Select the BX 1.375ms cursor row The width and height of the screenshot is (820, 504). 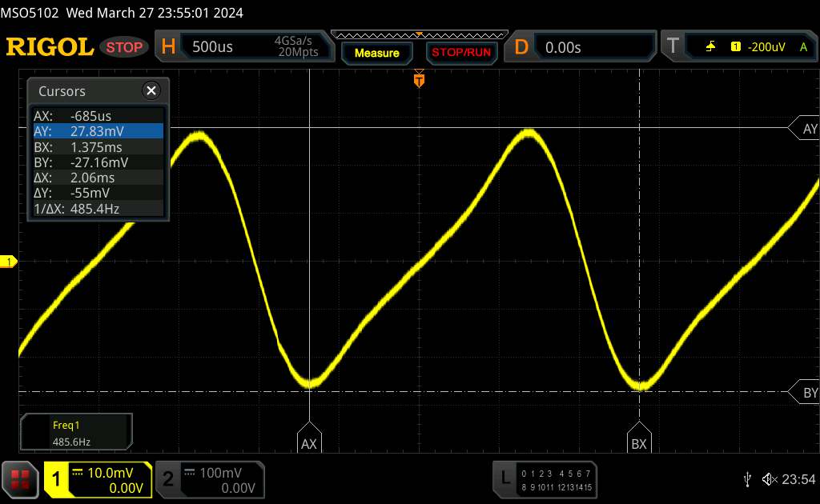pyautogui.click(x=97, y=147)
